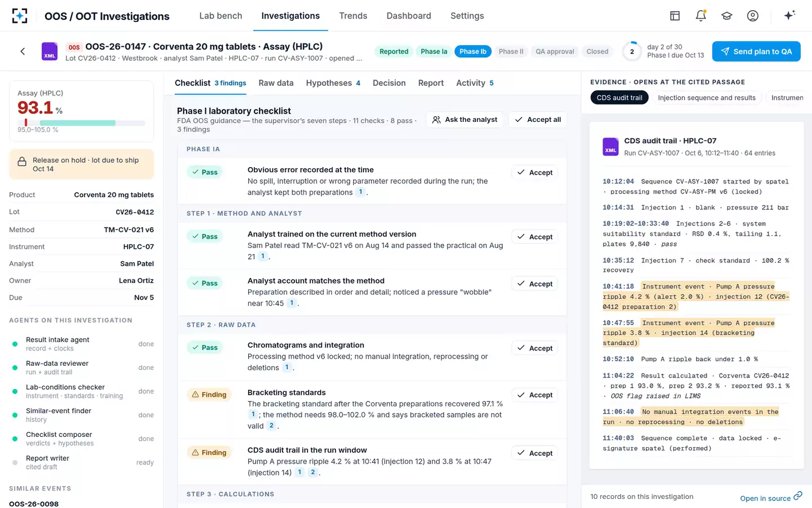Accept the Obvious error recorded check

535,173
